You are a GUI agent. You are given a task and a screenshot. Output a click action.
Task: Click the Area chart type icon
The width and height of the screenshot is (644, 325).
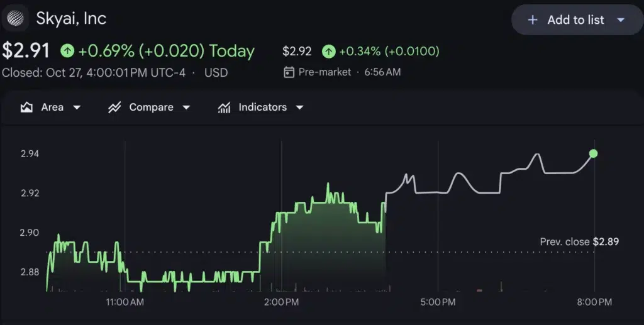(x=26, y=107)
